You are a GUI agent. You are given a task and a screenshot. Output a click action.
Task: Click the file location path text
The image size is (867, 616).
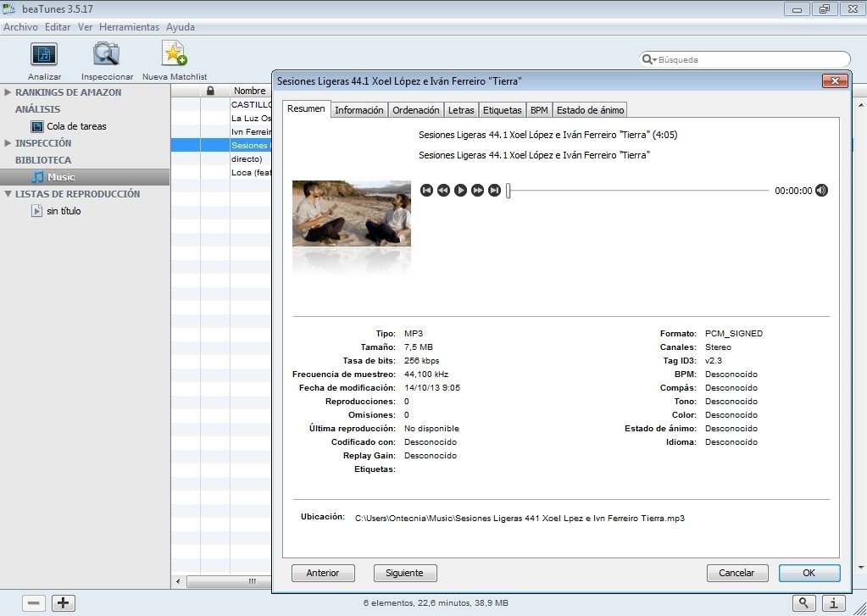point(520,518)
